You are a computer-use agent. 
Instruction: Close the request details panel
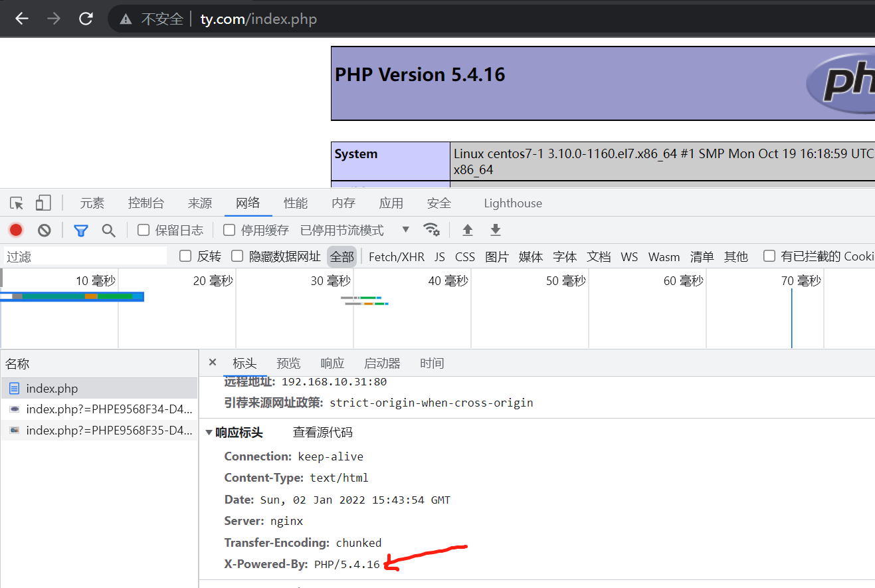tap(213, 362)
